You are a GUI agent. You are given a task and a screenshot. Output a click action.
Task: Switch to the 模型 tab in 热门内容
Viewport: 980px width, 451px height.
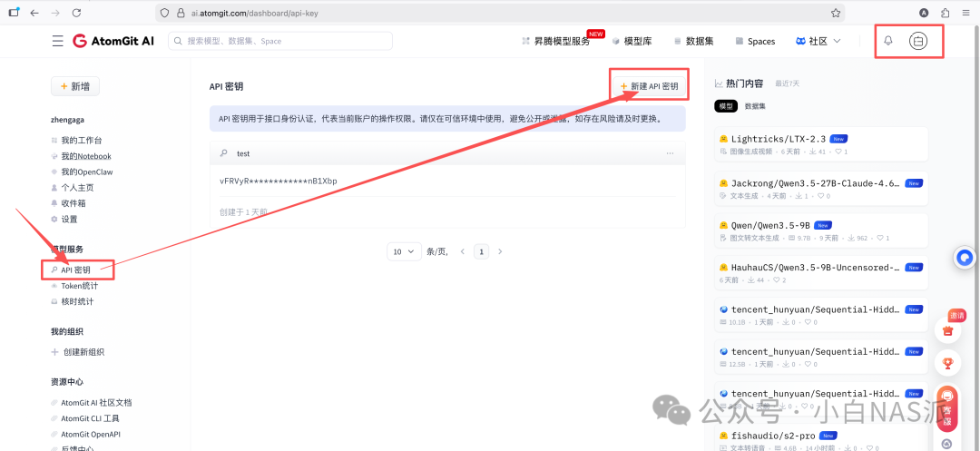726,106
